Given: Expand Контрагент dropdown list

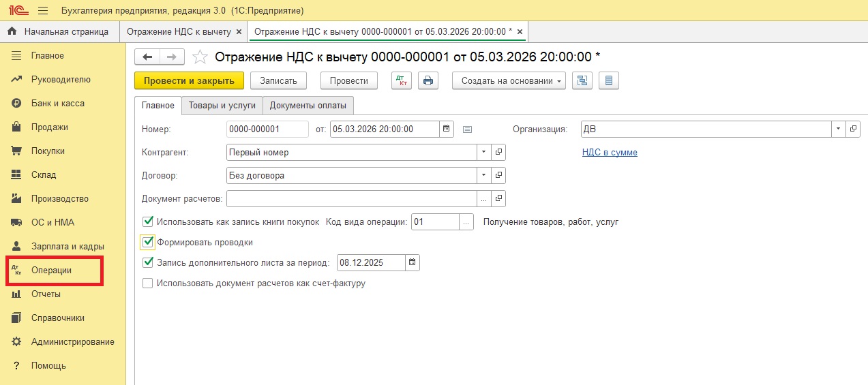Looking at the screenshot, I should click(x=484, y=153).
